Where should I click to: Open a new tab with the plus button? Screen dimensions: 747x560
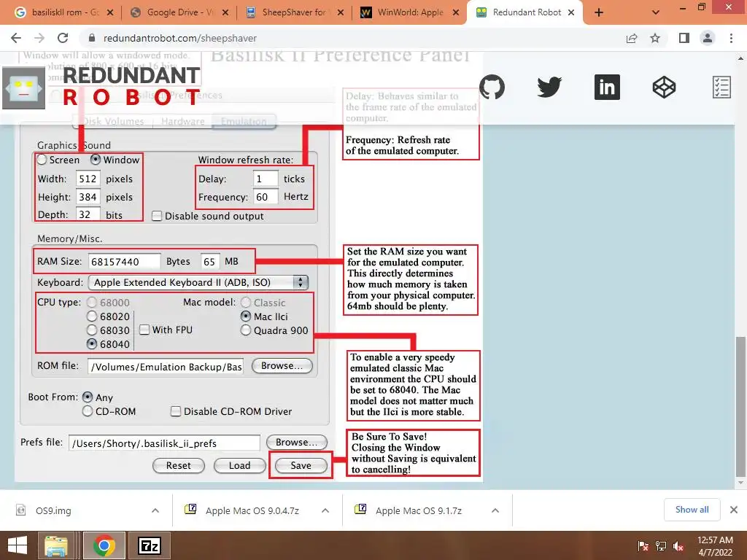click(599, 13)
